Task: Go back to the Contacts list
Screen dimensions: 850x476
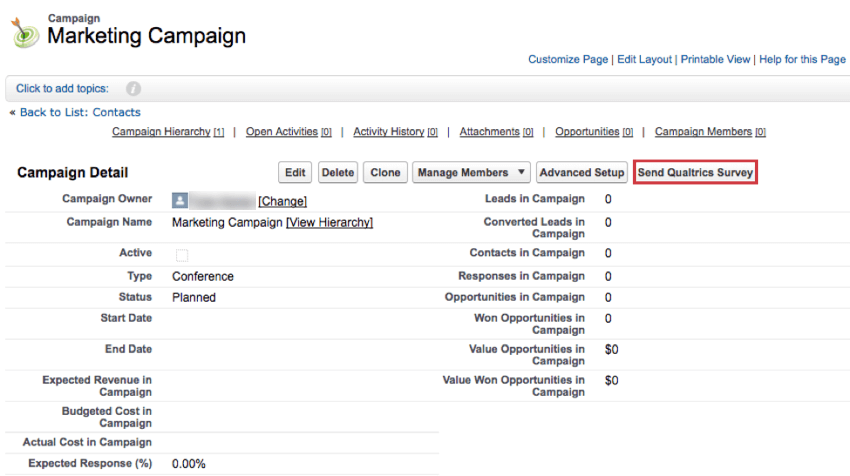Action: (80, 113)
